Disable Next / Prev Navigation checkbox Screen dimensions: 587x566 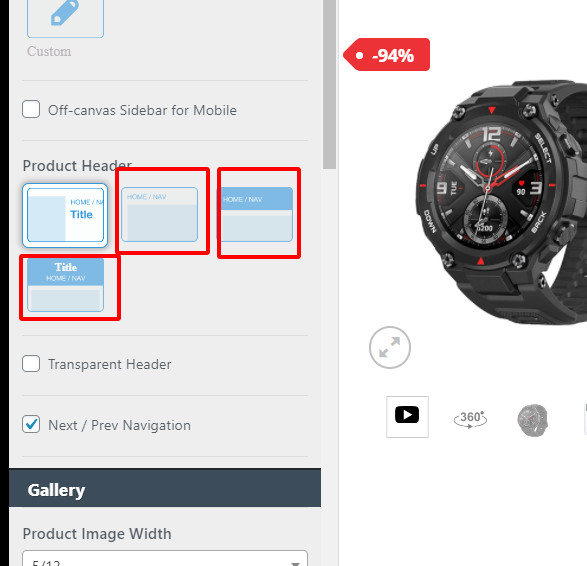31,424
